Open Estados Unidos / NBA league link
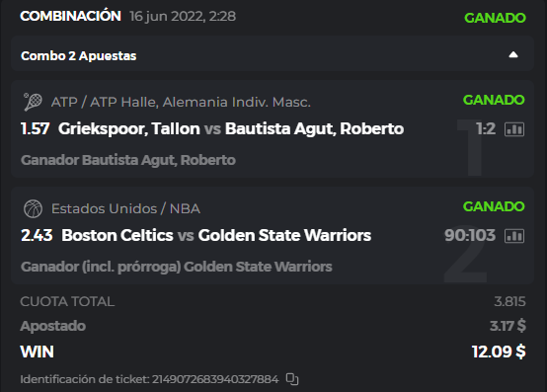Viewport: 547px width, 392px height. coord(125,208)
